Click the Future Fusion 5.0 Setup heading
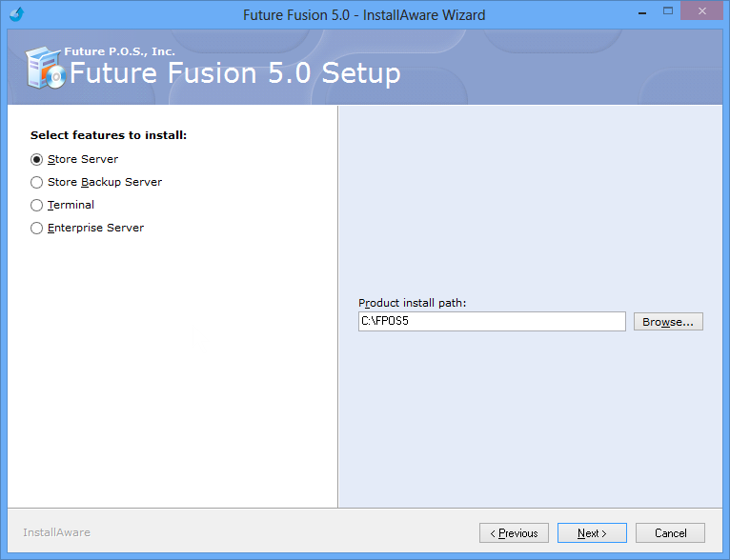This screenshot has width=730, height=560. 235,73
